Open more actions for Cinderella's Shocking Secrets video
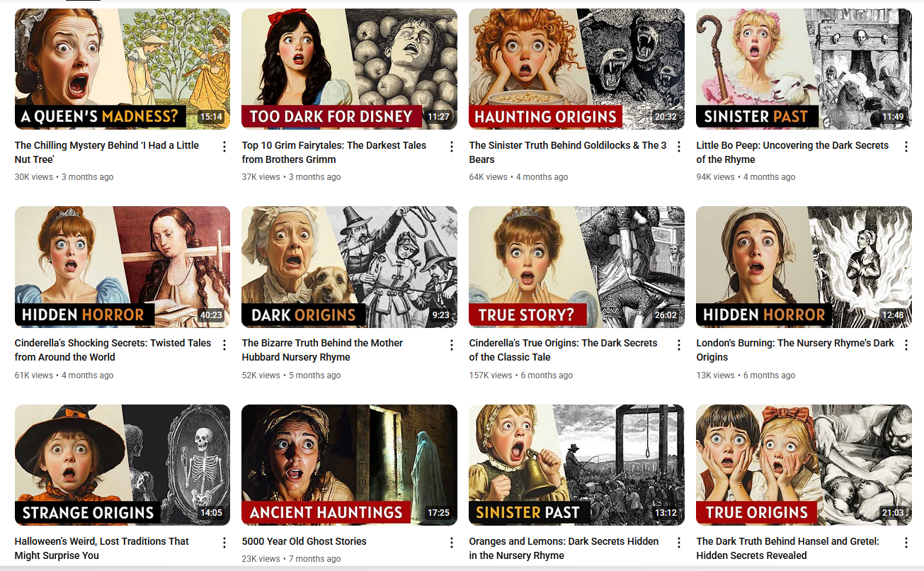This screenshot has width=924, height=571. [x=224, y=345]
